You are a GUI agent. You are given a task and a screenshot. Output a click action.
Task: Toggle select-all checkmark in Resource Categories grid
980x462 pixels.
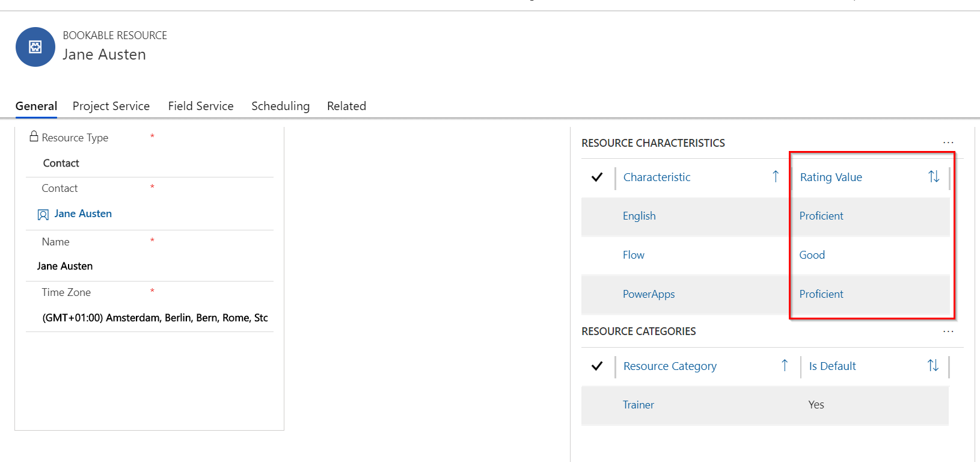click(597, 366)
